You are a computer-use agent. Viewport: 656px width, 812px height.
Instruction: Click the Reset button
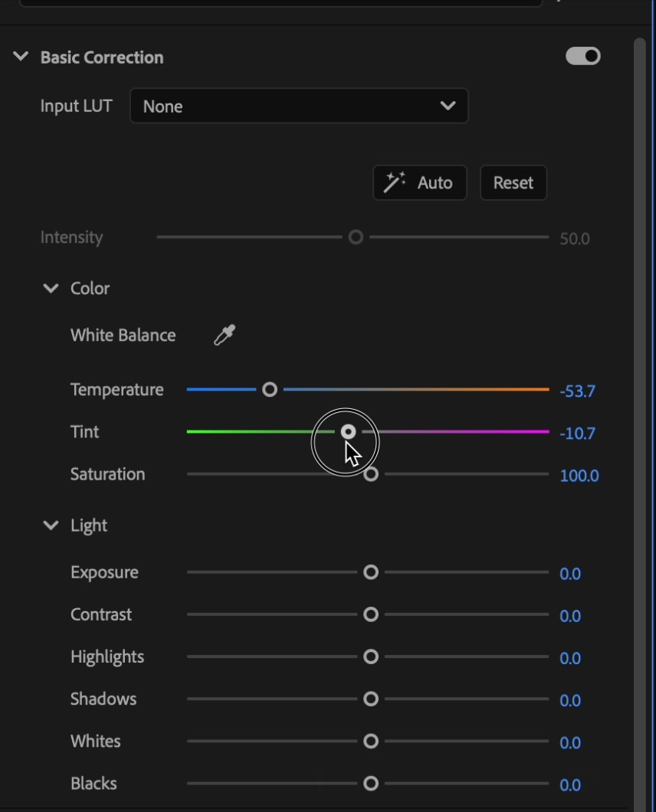513,182
